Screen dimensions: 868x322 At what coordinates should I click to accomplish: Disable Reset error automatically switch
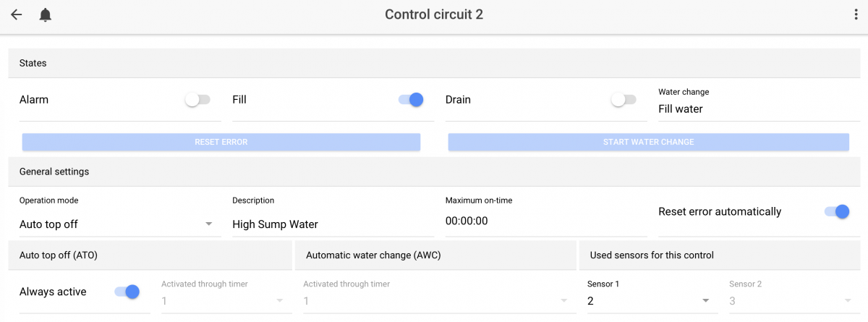(836, 211)
